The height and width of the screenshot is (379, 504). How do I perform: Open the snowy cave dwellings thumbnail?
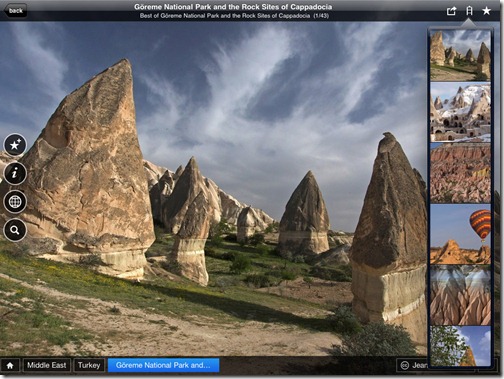click(460, 112)
